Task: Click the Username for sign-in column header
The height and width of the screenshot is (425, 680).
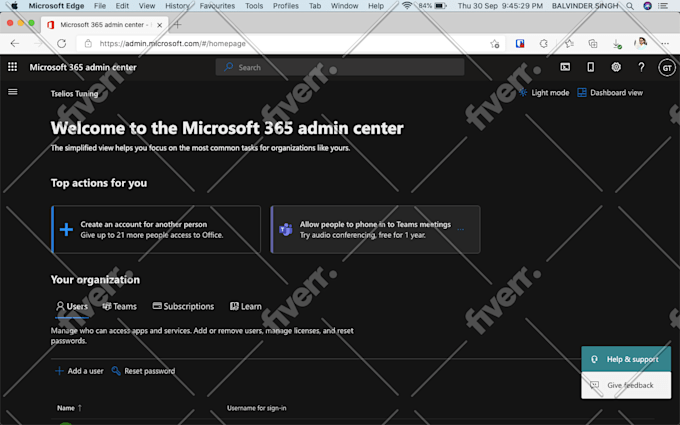Action: (x=256, y=408)
